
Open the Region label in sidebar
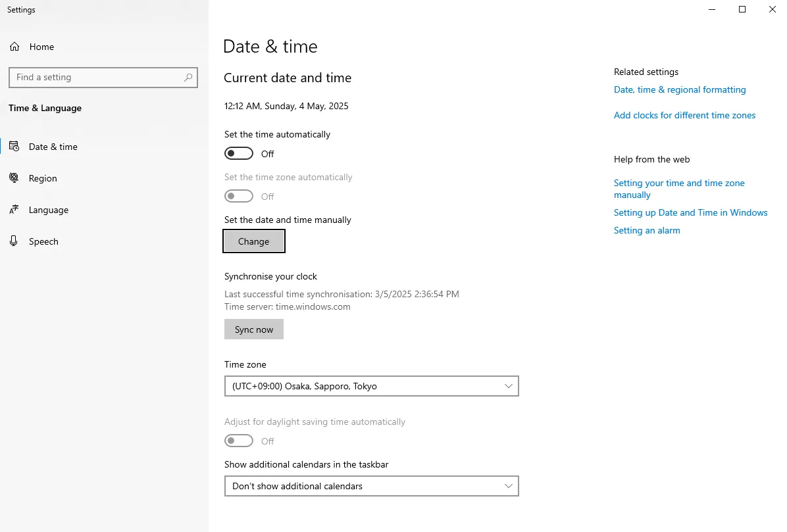point(43,178)
